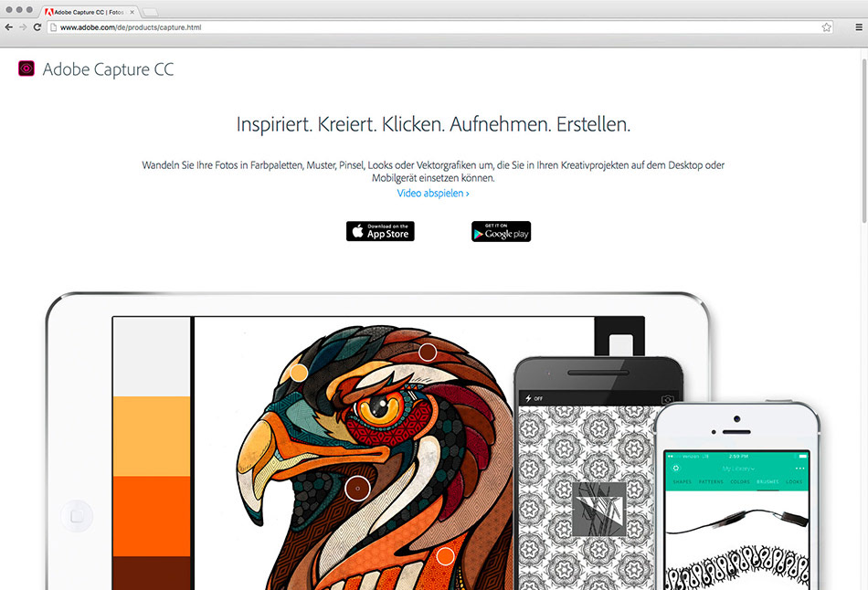Open a new browser tab

(x=150, y=12)
